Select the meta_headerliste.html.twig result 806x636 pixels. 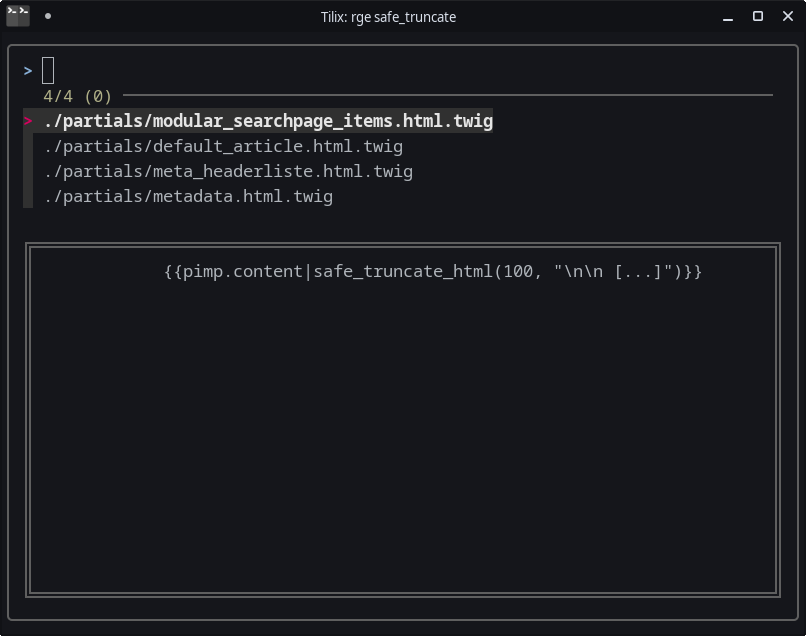click(x=228, y=171)
